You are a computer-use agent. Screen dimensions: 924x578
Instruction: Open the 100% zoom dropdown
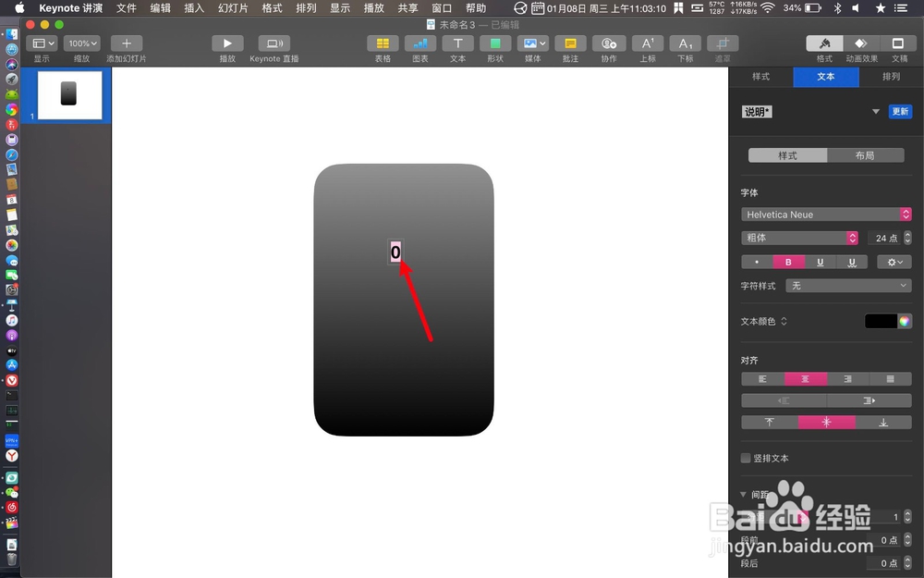(82, 43)
